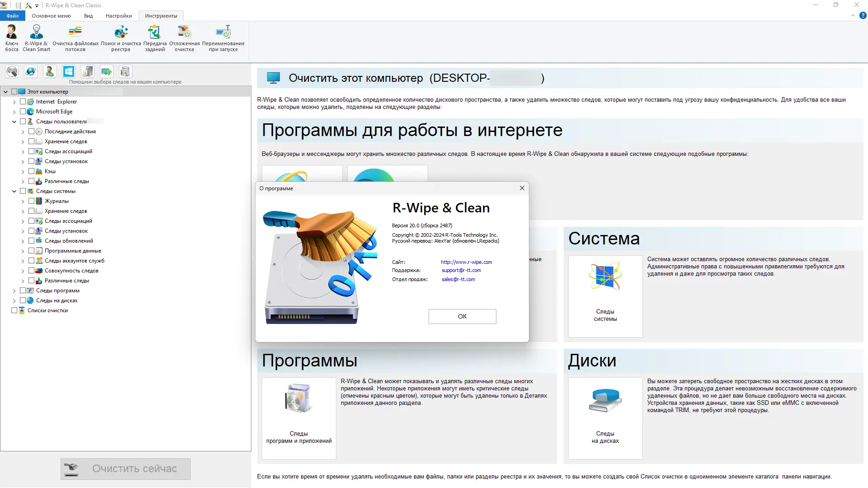Start Поиск и очистка реестра
Viewport: 868px width, 488px height.
point(120,38)
